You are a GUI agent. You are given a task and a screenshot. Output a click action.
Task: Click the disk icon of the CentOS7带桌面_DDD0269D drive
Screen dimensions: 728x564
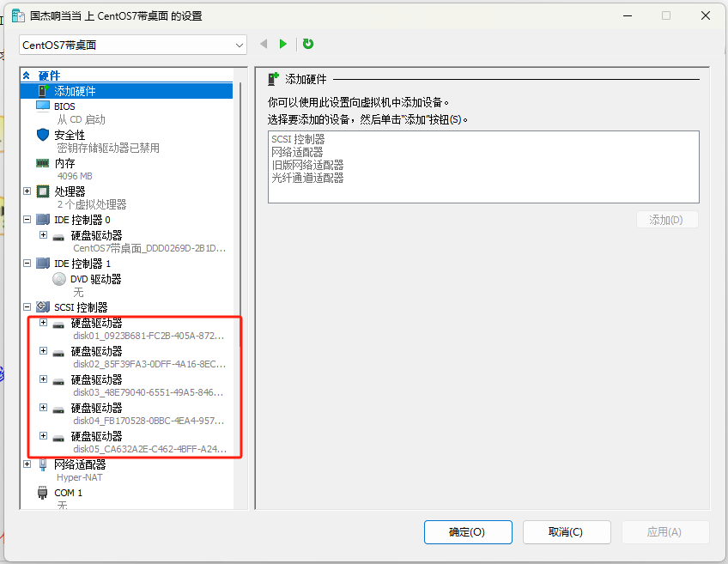(58, 237)
